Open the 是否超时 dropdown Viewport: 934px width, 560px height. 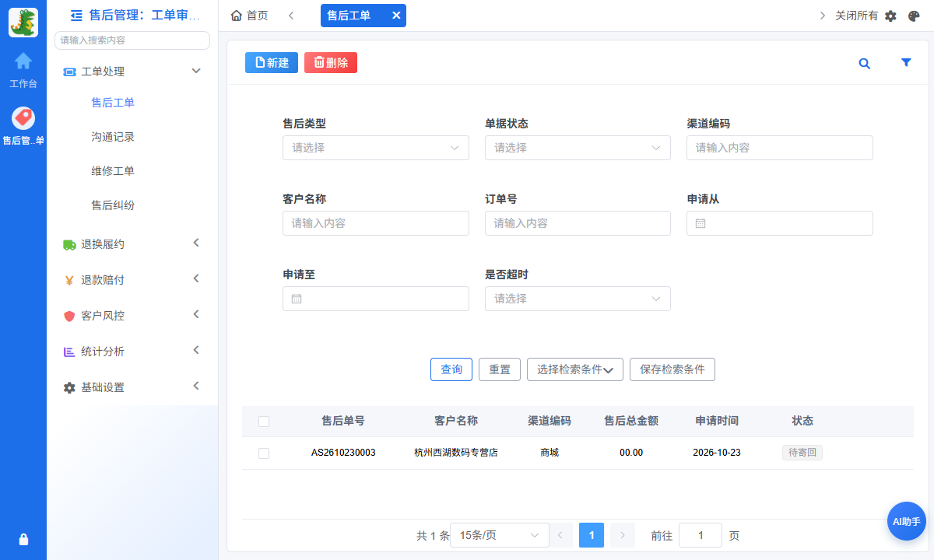coord(578,299)
